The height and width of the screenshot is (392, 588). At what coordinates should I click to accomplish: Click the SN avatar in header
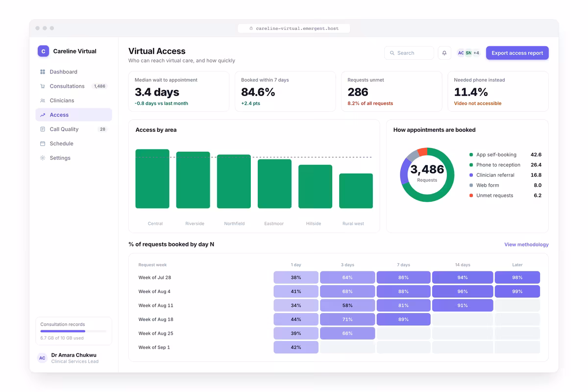(468, 53)
